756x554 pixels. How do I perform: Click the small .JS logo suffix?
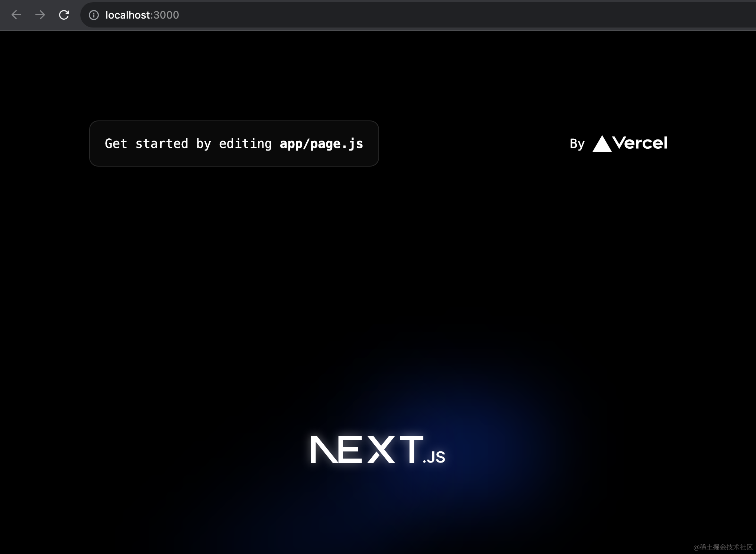tap(434, 457)
